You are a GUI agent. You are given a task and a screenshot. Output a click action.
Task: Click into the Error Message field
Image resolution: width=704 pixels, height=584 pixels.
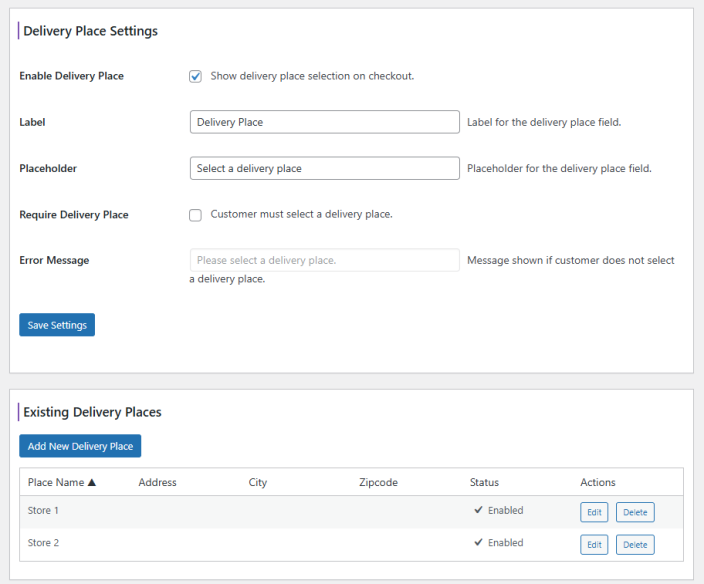pyautogui.click(x=324, y=260)
